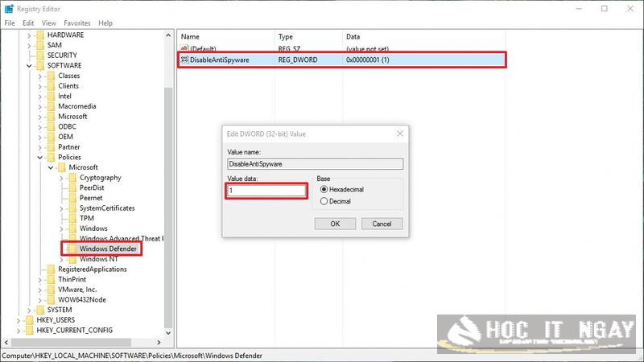This screenshot has width=644, height=362.
Task: Click the WOW6432Node folder icon
Action: [51, 300]
